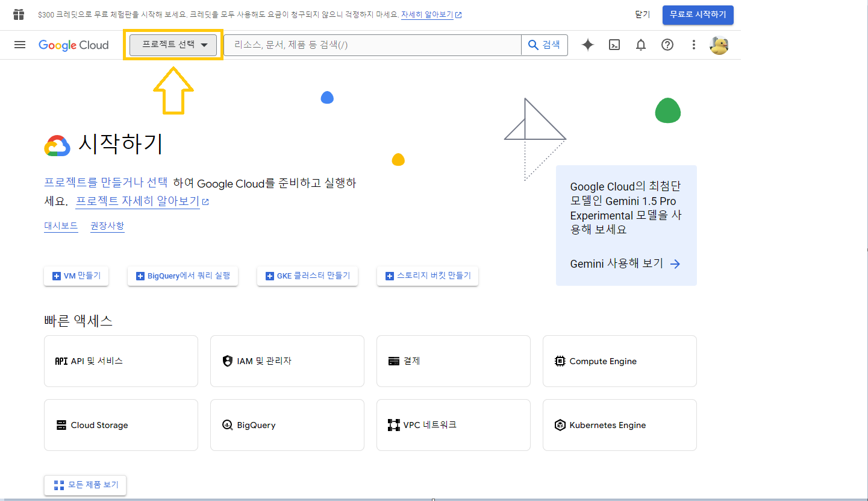Open the Gemini sparkle assistant icon
The width and height of the screenshot is (868, 501).
tap(588, 45)
